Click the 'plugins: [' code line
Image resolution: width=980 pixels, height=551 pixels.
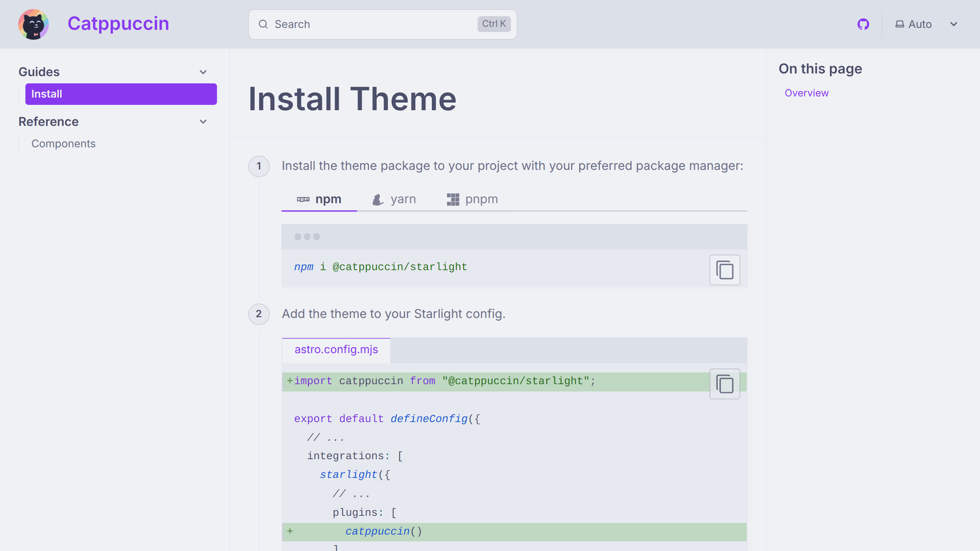(x=364, y=512)
